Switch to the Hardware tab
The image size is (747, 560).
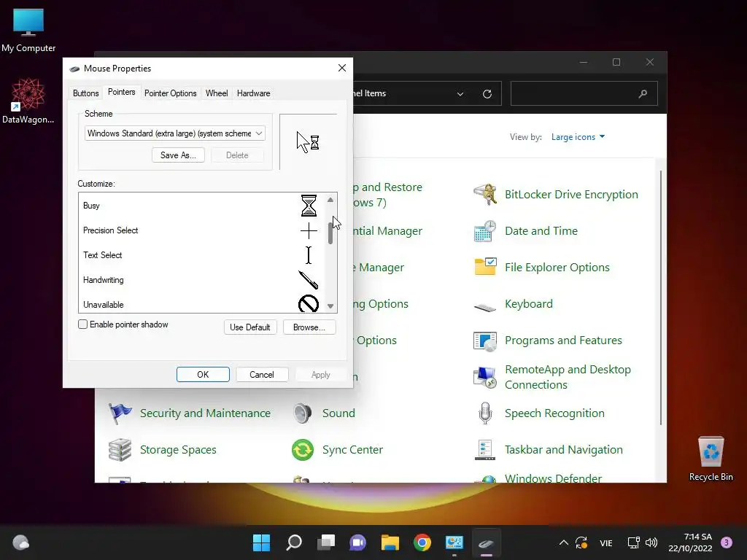point(253,93)
